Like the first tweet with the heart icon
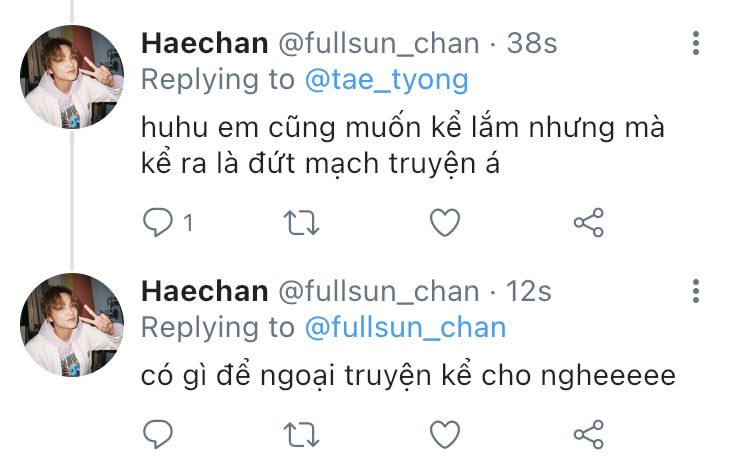 pos(443,222)
